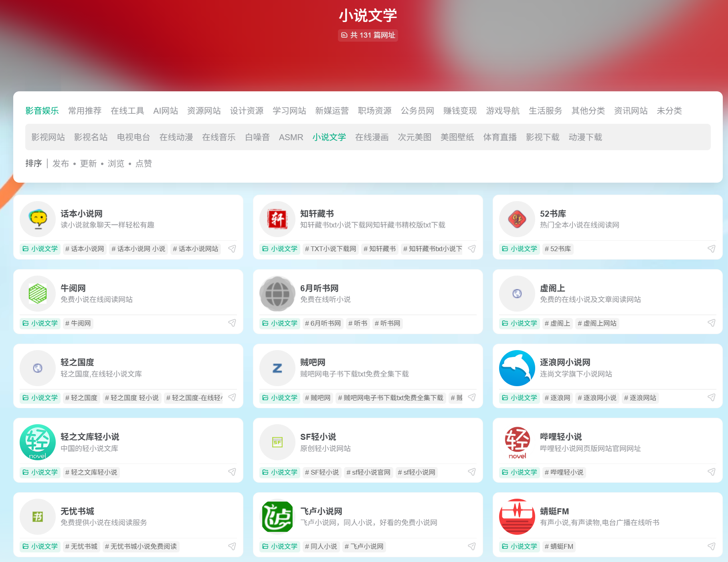
Task: Click the 知轩藏书 red seal logo
Action: coord(278,219)
